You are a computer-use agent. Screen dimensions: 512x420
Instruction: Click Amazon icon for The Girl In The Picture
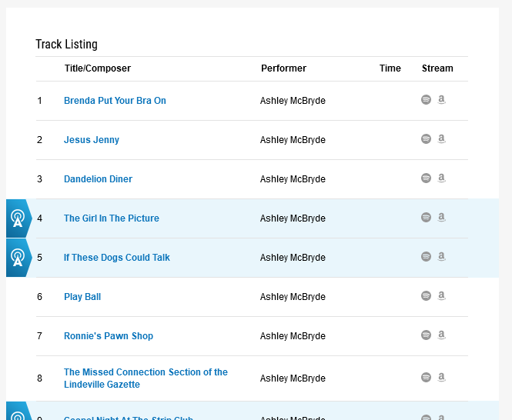point(442,217)
